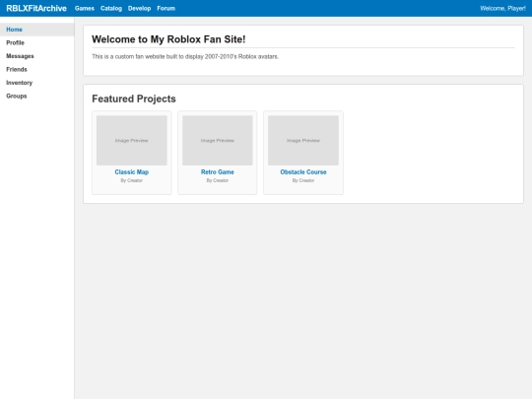
Task: Open the Games nav link
Action: [85, 8]
